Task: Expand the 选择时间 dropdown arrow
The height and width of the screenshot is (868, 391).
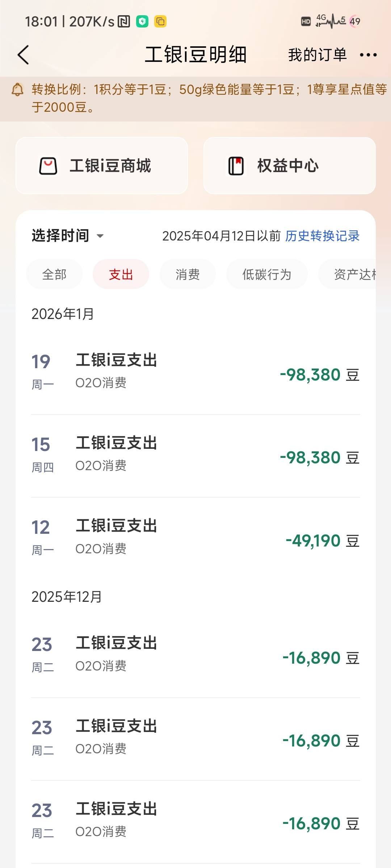Action: [100, 236]
